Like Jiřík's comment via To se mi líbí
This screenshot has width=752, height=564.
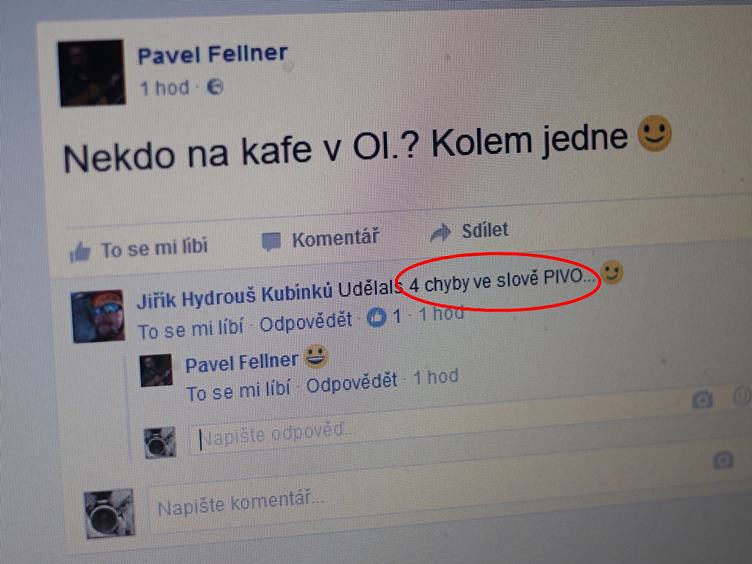[x=190, y=329]
